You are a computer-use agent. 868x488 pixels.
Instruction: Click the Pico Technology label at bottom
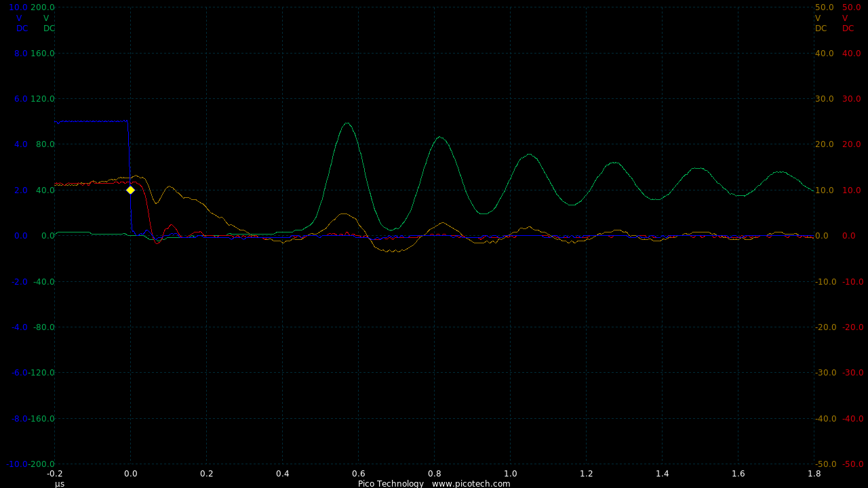[391, 483]
